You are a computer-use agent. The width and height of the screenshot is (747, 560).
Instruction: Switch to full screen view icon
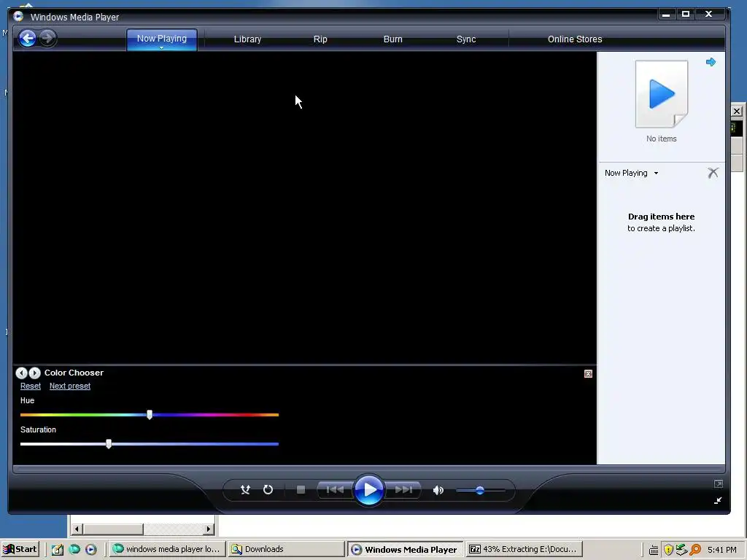tap(719, 484)
